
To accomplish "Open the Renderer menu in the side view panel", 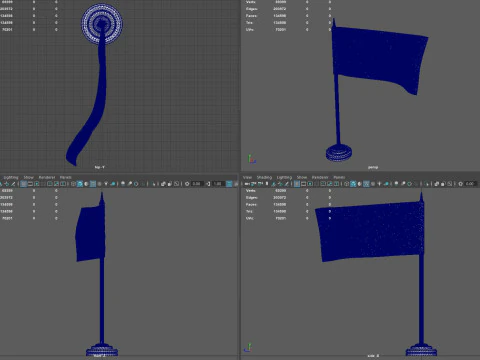I will [320, 177].
